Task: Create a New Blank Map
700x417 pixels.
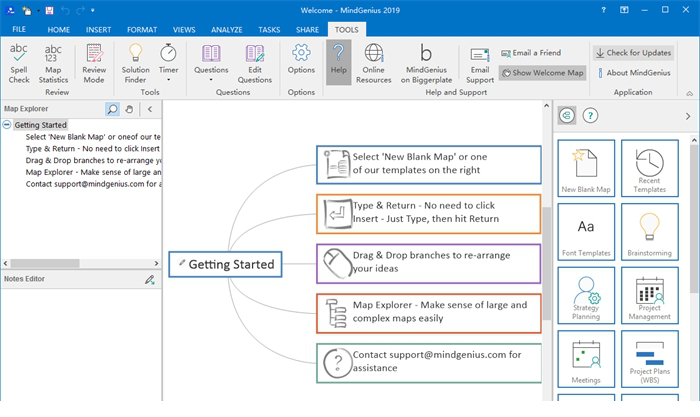Action: tap(586, 168)
